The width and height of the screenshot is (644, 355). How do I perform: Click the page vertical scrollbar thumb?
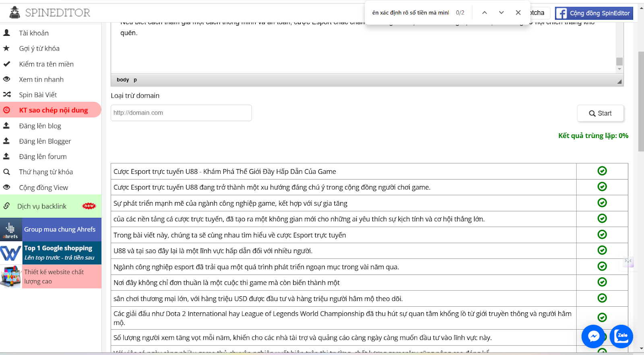641,101
